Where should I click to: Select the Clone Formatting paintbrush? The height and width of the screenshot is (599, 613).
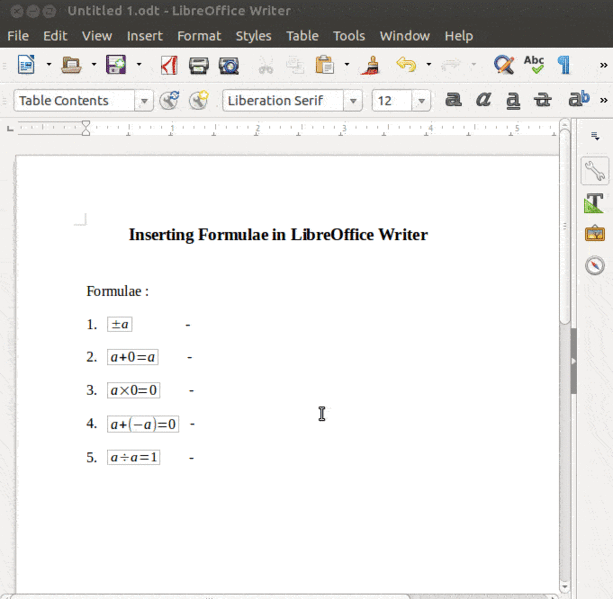point(370,65)
